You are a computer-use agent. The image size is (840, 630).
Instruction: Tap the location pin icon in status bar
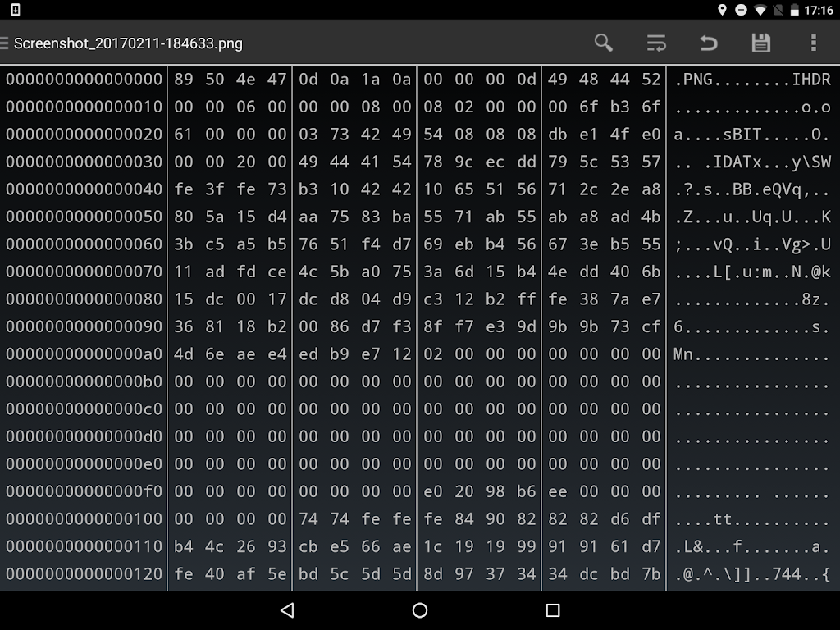click(722, 11)
